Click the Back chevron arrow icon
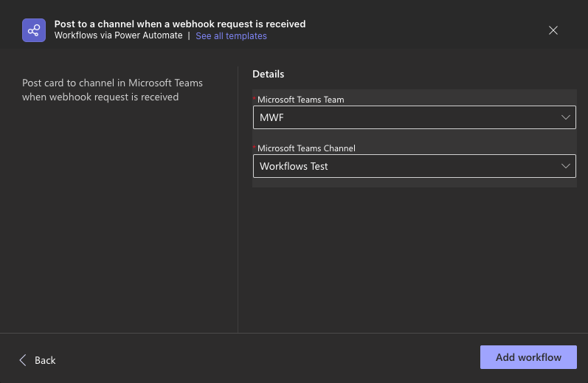Screen dimensions: 588x383 23,360
